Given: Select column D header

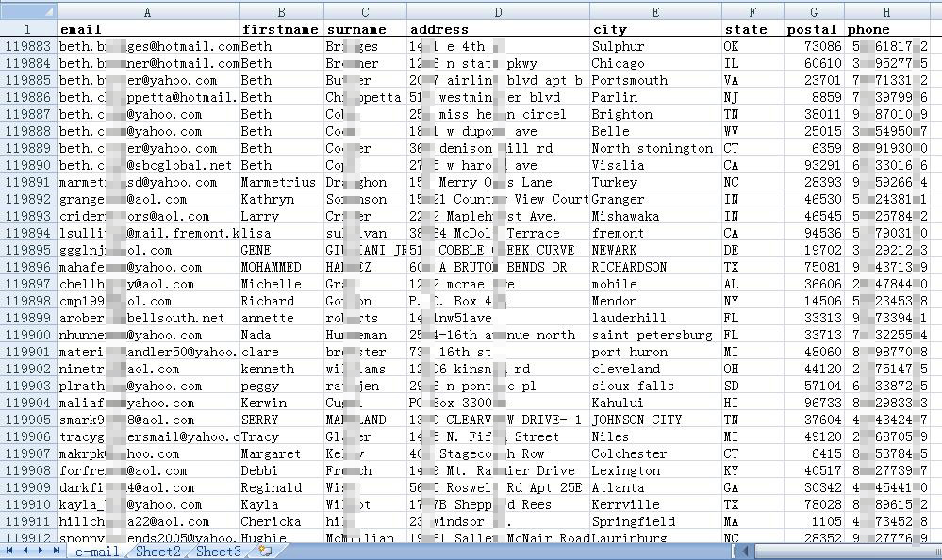Looking at the screenshot, I should point(498,12).
